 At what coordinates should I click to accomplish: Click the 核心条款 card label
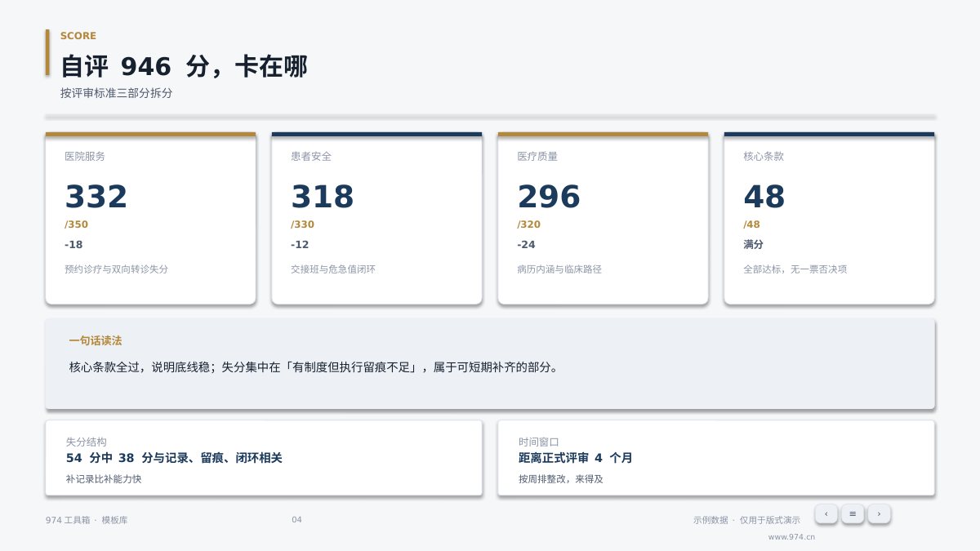tap(764, 156)
